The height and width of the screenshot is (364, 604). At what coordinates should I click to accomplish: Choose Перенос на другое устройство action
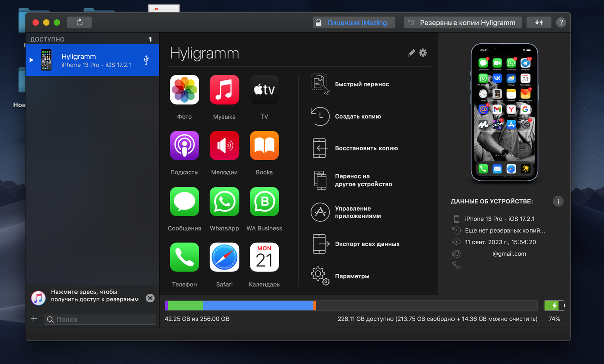[352, 180]
